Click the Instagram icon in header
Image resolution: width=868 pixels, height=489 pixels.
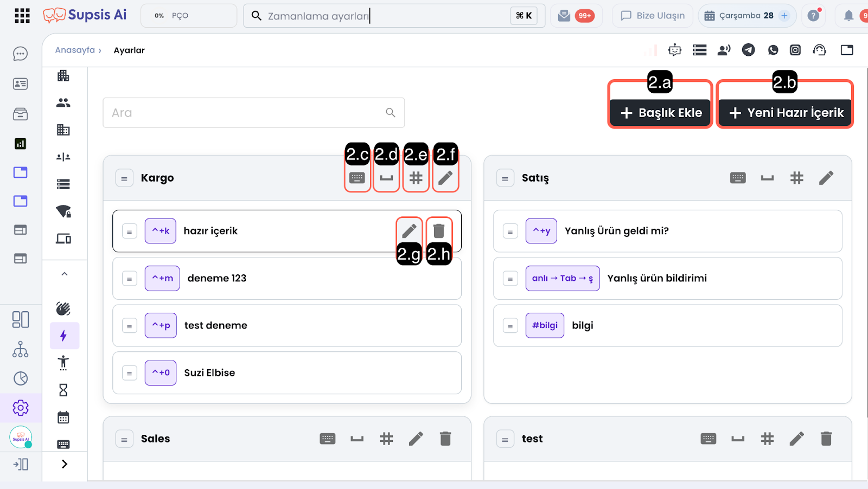click(x=795, y=50)
